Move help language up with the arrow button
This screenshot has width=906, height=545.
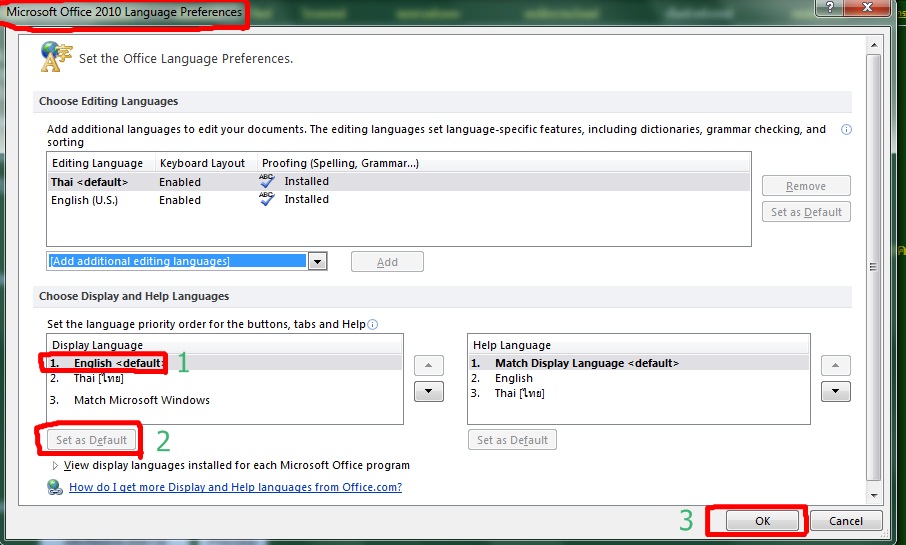point(836,365)
